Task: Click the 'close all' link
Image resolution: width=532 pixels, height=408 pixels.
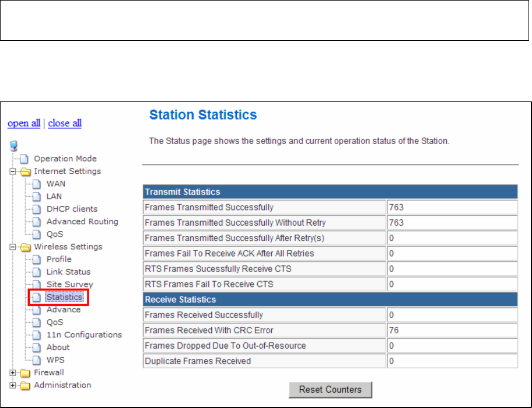Action: [x=65, y=123]
